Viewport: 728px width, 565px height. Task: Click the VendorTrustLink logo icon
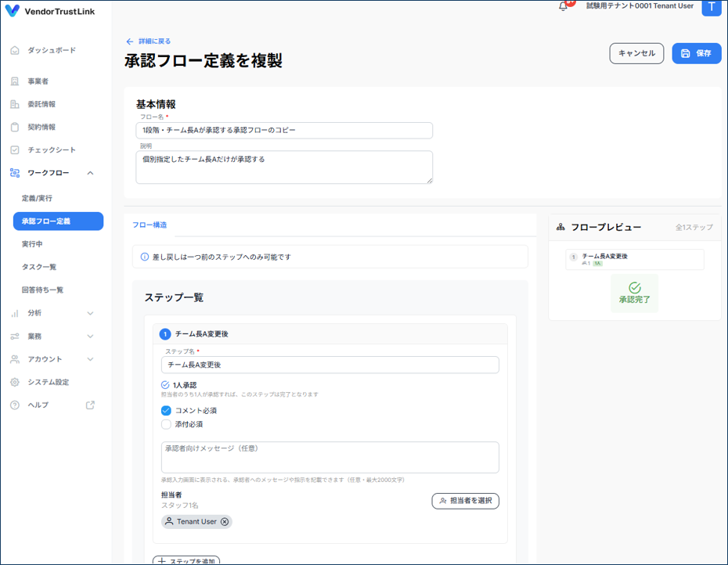(12, 11)
